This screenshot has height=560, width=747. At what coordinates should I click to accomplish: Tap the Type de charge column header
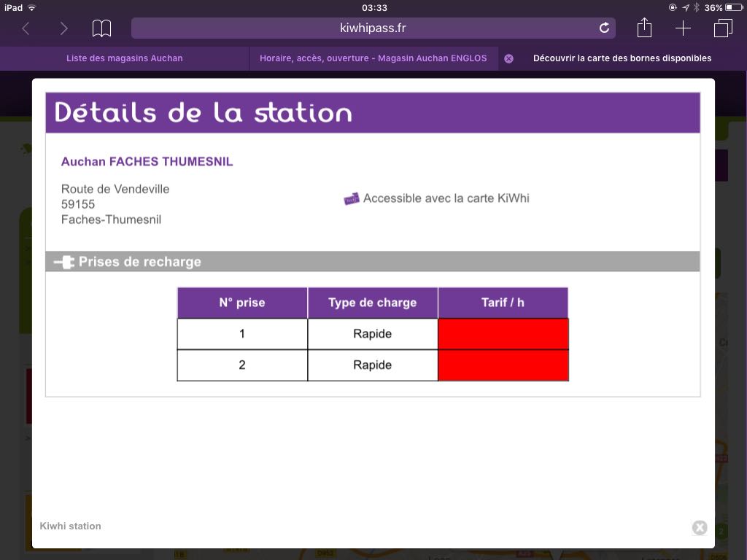(x=373, y=303)
